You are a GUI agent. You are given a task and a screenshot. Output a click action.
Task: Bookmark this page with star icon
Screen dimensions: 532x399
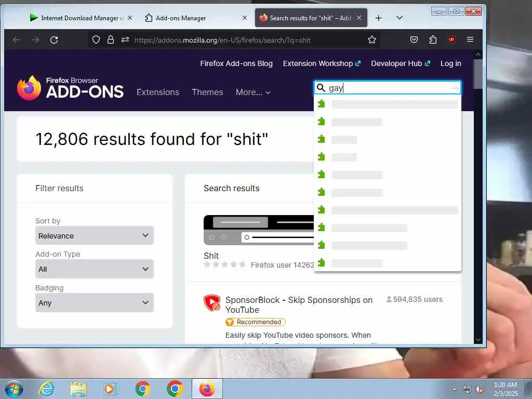[372, 39]
